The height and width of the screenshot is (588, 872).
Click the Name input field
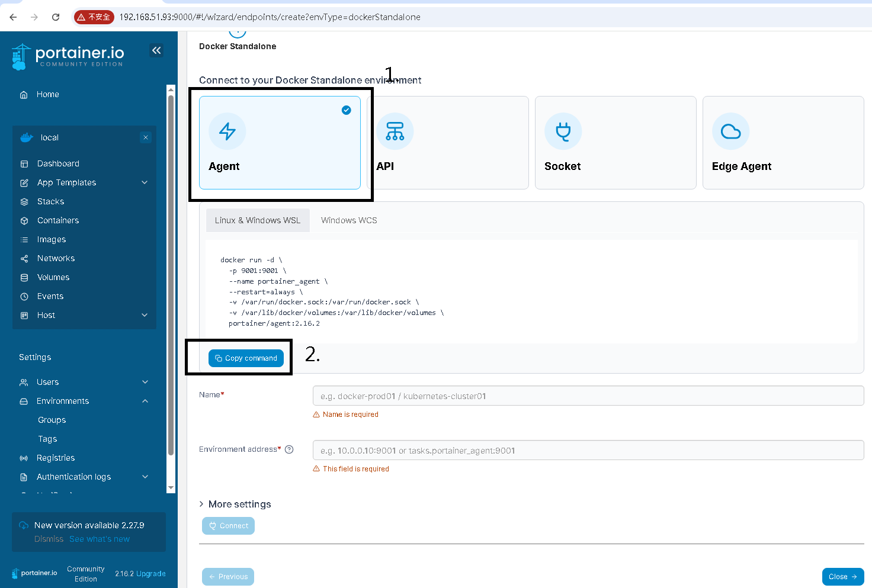click(588, 396)
